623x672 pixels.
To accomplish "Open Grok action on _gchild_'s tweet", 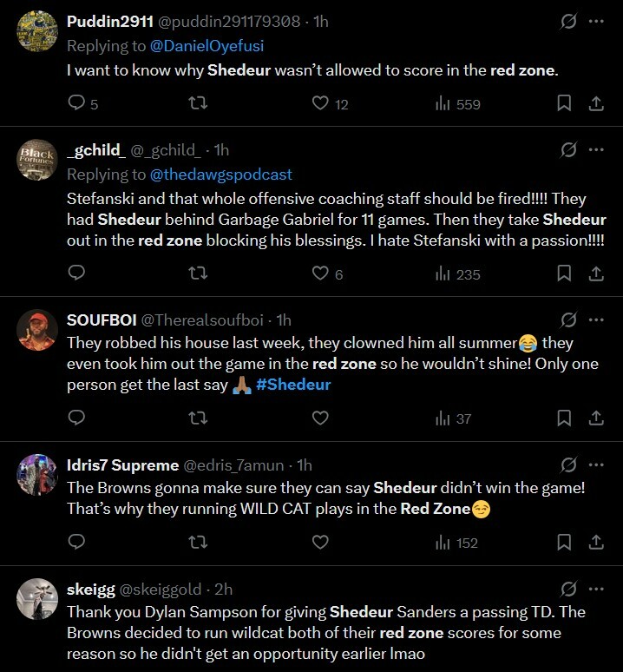I will 569,150.
